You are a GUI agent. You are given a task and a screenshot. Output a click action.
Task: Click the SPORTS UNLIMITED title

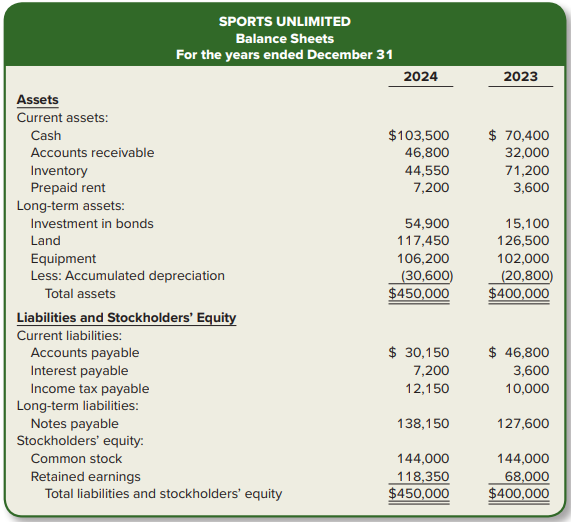(x=285, y=21)
